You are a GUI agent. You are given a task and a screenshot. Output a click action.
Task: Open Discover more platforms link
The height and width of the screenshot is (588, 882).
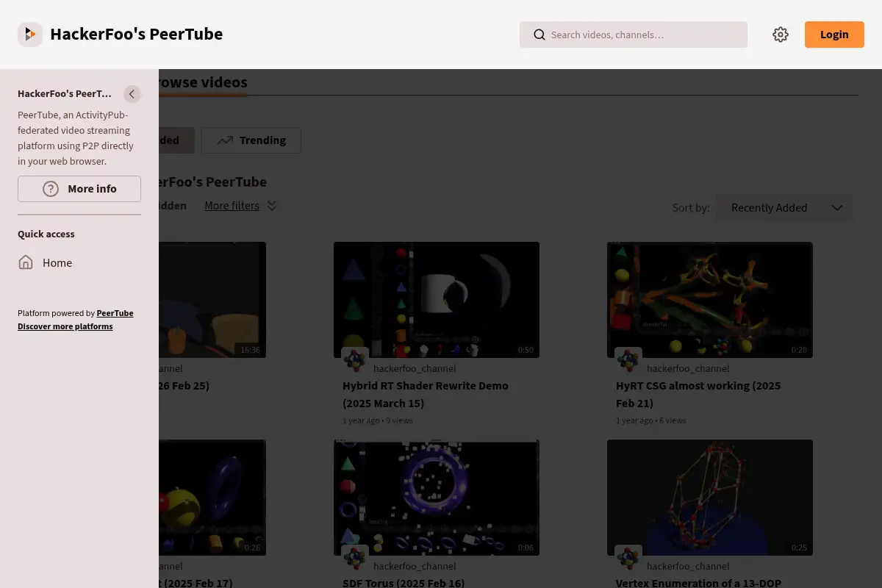65,326
